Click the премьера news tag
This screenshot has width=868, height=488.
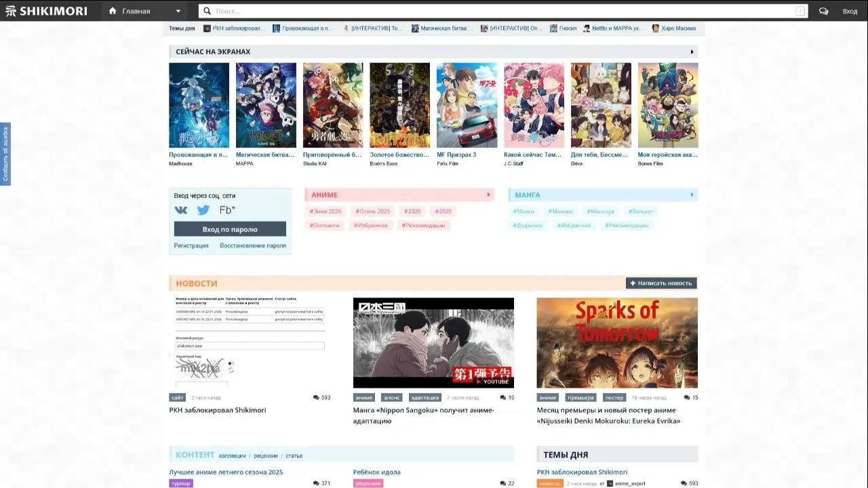tap(580, 398)
